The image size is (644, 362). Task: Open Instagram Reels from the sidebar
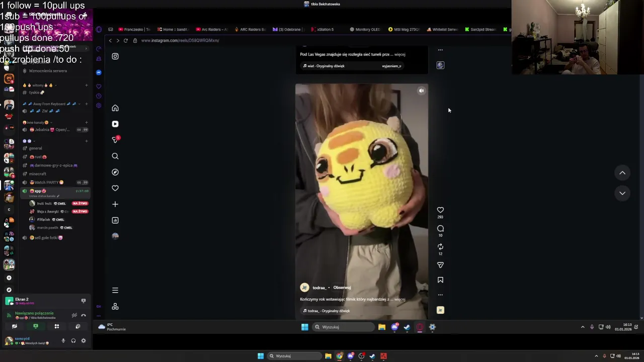(115, 124)
